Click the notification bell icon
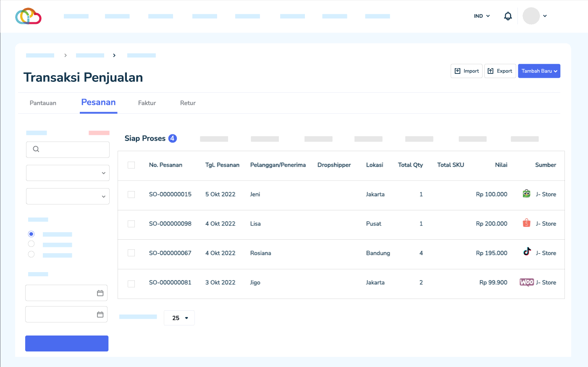Viewport: 588px width, 367px height. pos(508,16)
